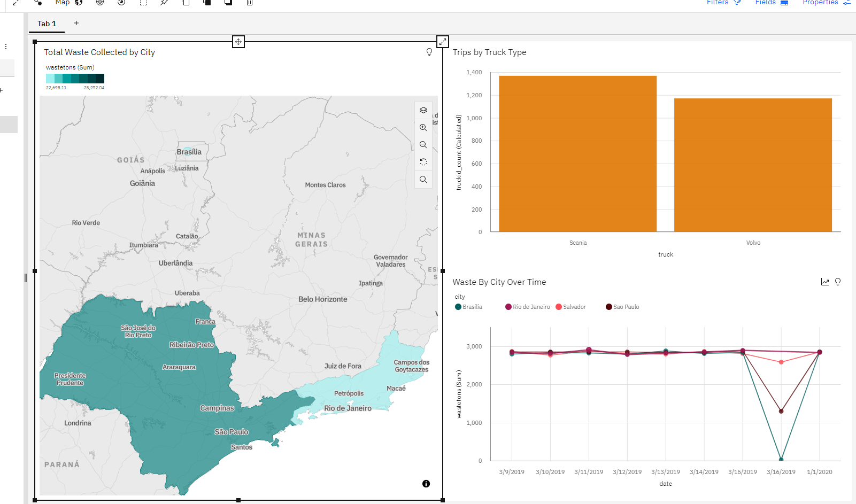Open insights lightbulb on Total Waste chart
This screenshot has width=856, height=504.
point(428,52)
